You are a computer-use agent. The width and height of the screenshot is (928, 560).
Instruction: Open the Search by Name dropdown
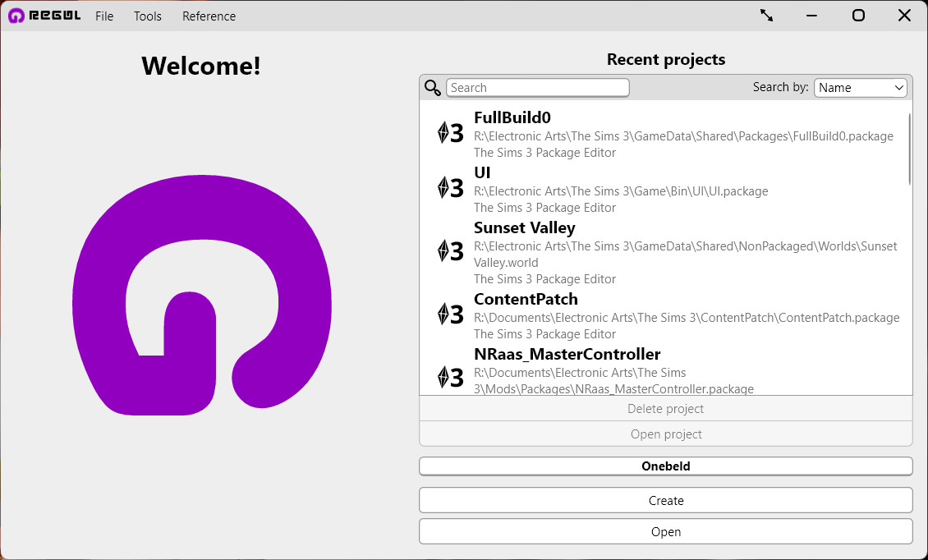pyautogui.click(x=861, y=88)
